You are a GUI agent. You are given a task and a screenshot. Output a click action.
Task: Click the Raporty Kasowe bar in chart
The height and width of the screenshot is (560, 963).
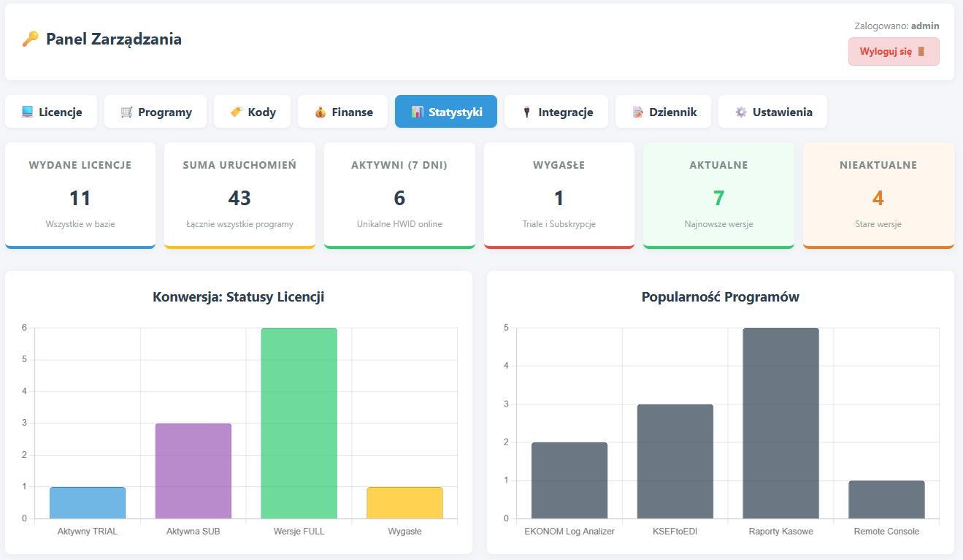[780, 423]
